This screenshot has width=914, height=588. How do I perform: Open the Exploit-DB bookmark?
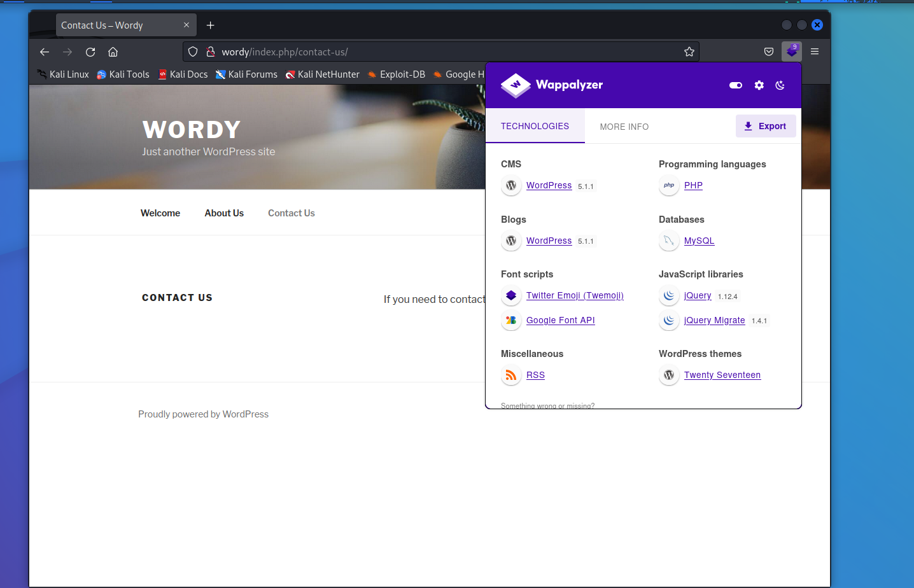tap(396, 74)
